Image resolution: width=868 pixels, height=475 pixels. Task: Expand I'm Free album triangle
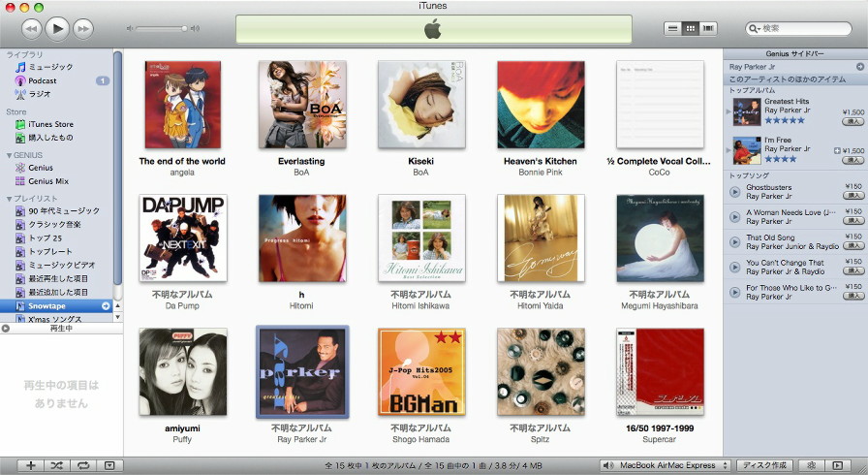point(728,150)
